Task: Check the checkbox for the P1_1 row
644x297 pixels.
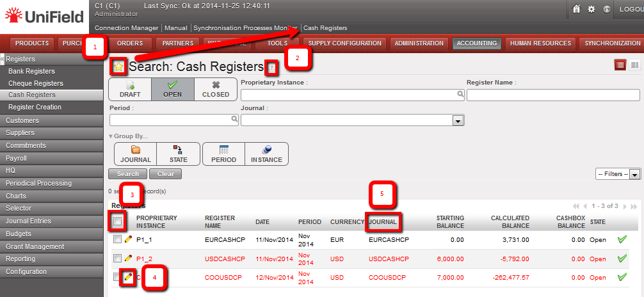Action: click(117, 239)
